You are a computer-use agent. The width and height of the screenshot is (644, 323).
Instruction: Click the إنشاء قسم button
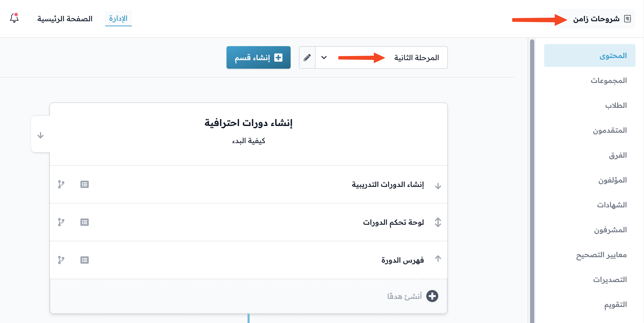(258, 58)
